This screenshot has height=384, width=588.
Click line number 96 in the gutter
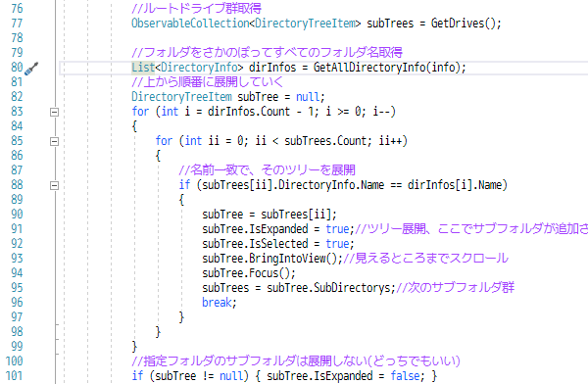(x=17, y=303)
